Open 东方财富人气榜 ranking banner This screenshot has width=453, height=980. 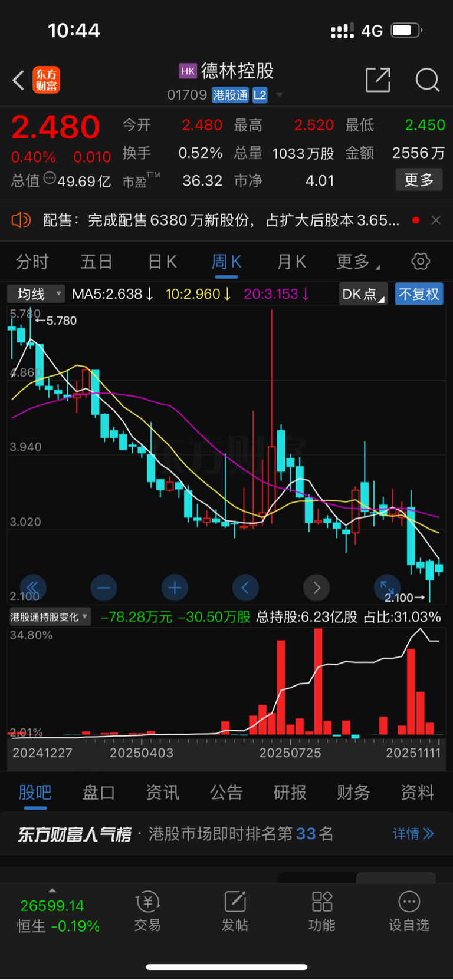tap(226, 834)
